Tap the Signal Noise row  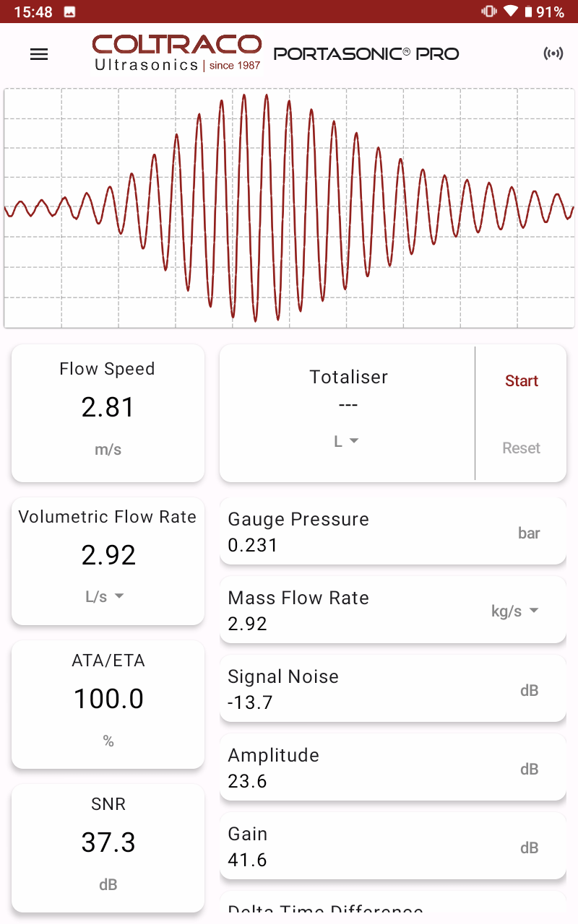392,689
